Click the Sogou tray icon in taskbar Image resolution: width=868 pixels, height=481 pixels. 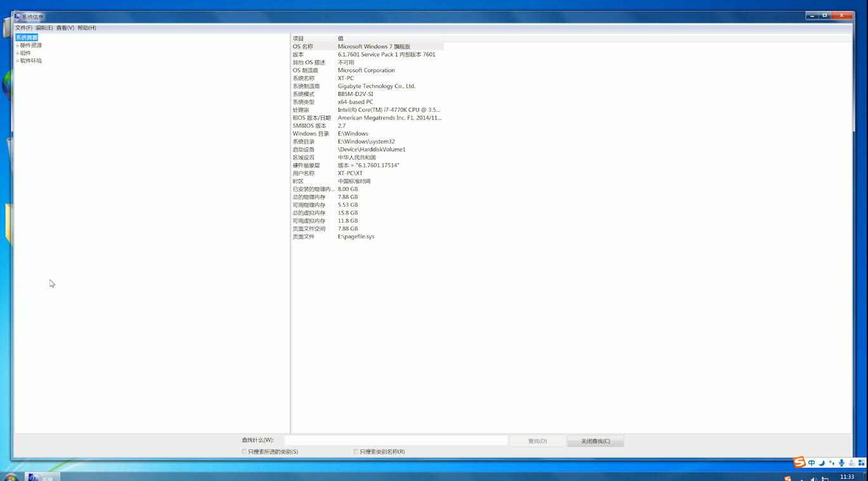(788, 479)
